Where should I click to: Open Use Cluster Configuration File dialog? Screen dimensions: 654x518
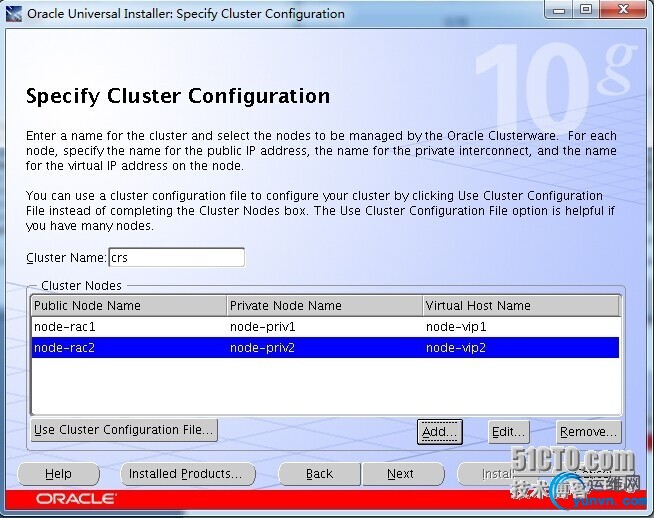124,430
